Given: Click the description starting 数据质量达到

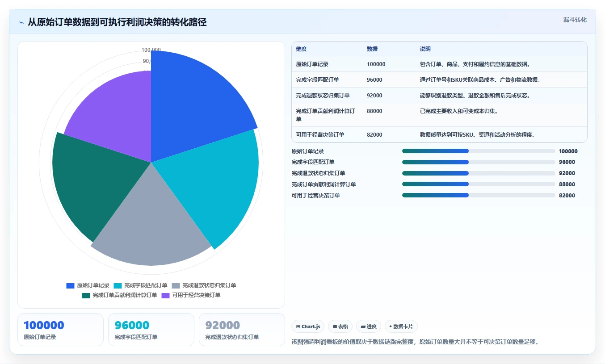Looking at the screenshot, I should [x=478, y=134].
